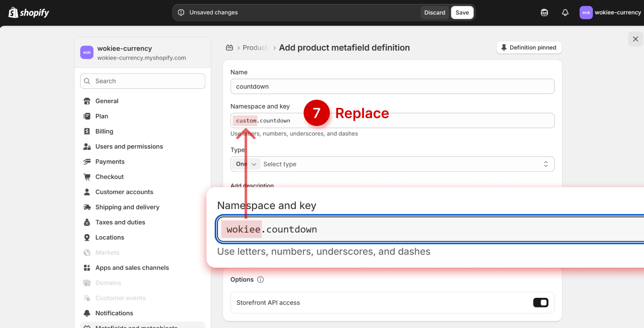Viewport: 644px width, 328px height.
Task: Click the metafields breadcrumb home icon
Action: click(229, 48)
